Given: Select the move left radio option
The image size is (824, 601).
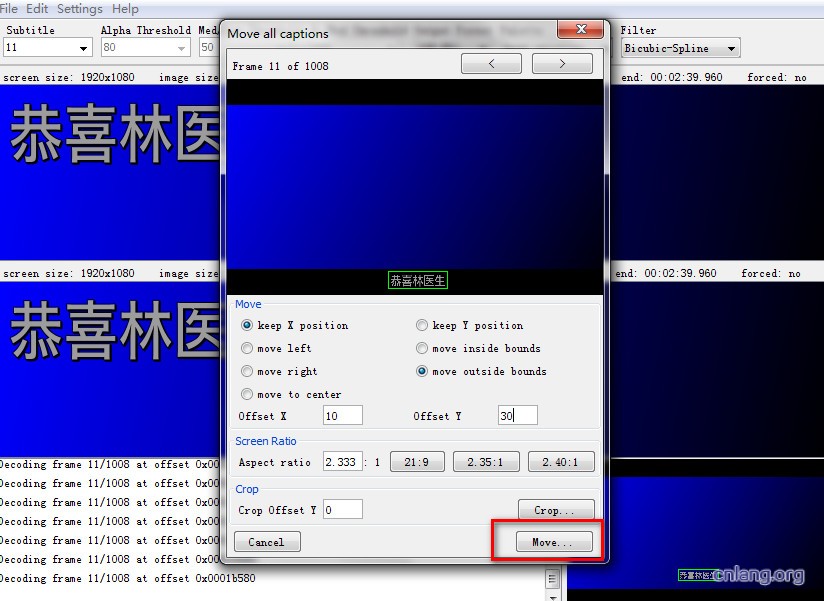Looking at the screenshot, I should click(x=247, y=348).
